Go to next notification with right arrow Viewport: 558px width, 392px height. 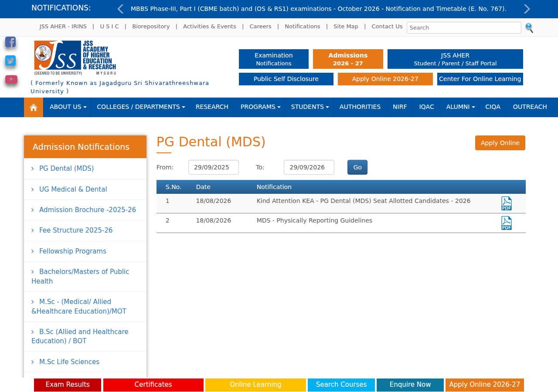[527, 9]
